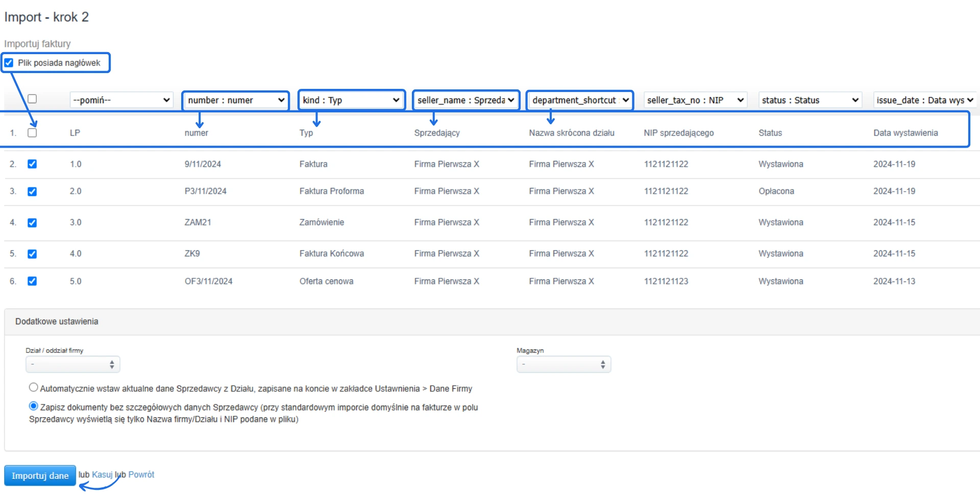Click the 'Kasuj' link
The image size is (980, 496).
[x=102, y=475]
